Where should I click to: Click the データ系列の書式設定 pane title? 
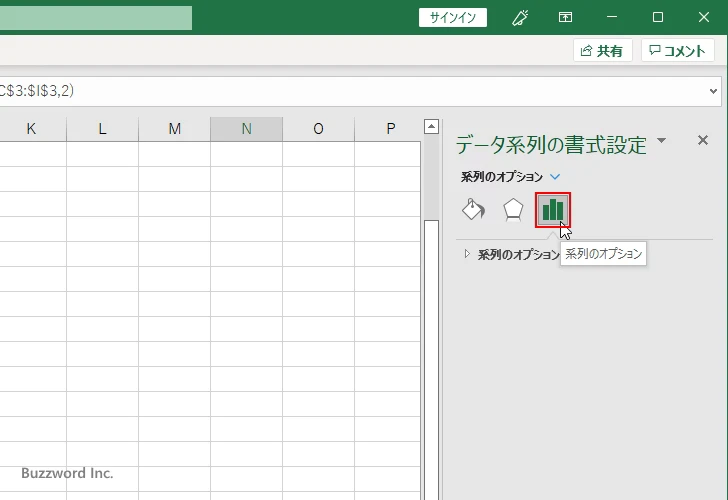[x=551, y=145]
